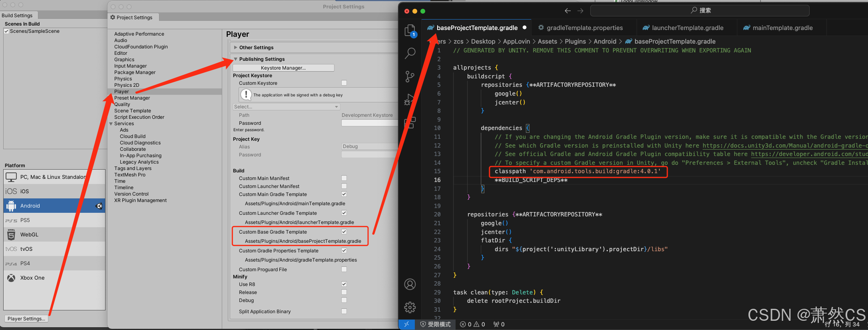Open the Extensions sidebar icon
This screenshot has width=868, height=330.
[x=410, y=122]
